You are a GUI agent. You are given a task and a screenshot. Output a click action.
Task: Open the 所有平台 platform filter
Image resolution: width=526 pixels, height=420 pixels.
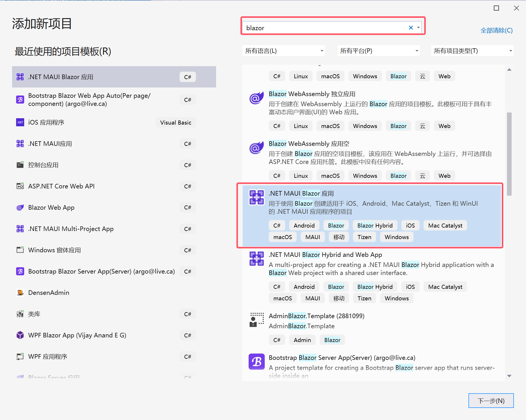pyautogui.click(x=379, y=51)
